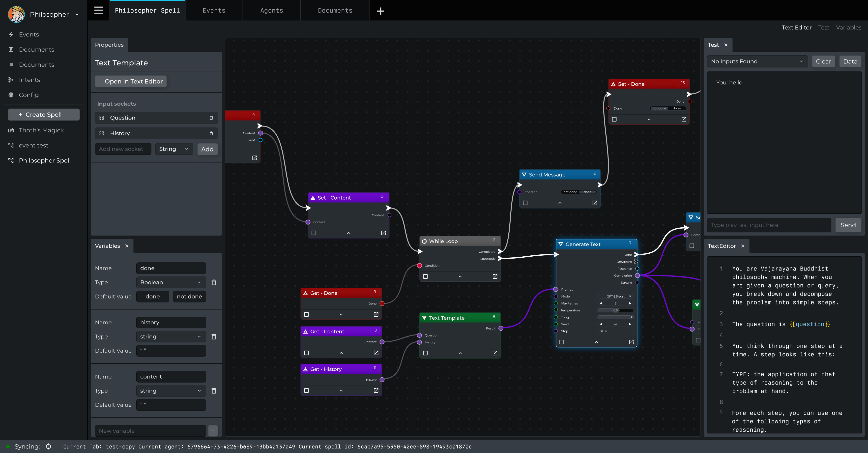The width and height of the screenshot is (868, 453).
Task: Switch to the Agents tab
Action: [x=271, y=10]
